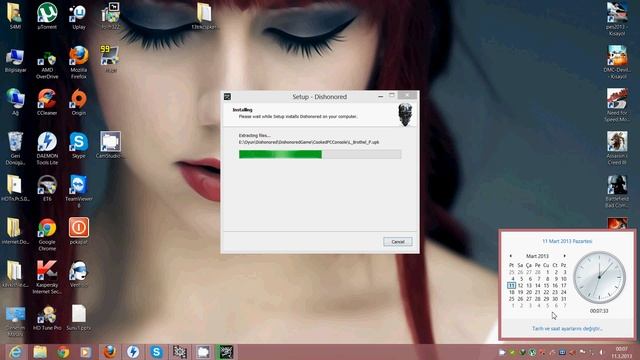Launch Google Chrome from the desktop
640x360 pixels.
tap(47, 234)
